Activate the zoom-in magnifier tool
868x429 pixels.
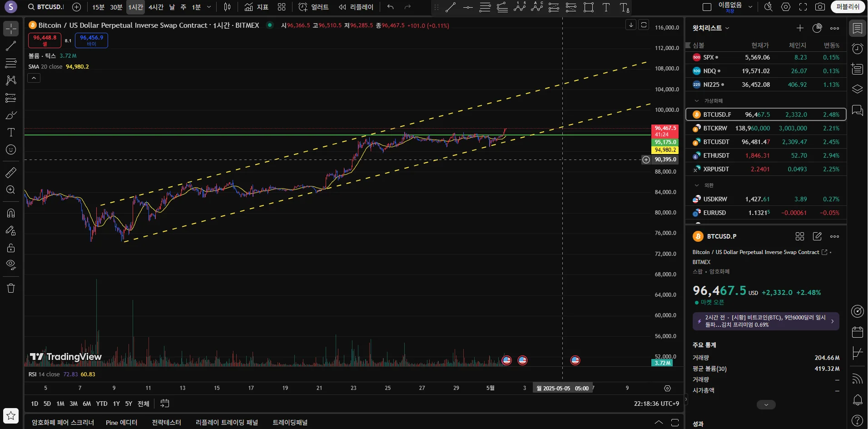coord(11,190)
